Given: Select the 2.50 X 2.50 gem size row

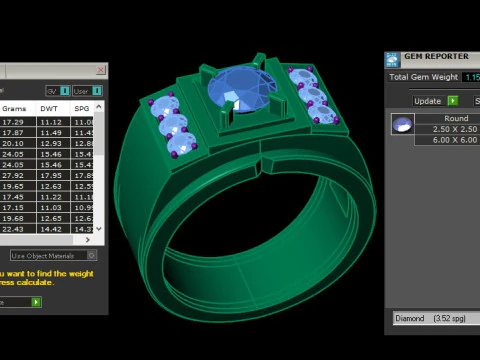Looking at the screenshot, I should point(447,129).
